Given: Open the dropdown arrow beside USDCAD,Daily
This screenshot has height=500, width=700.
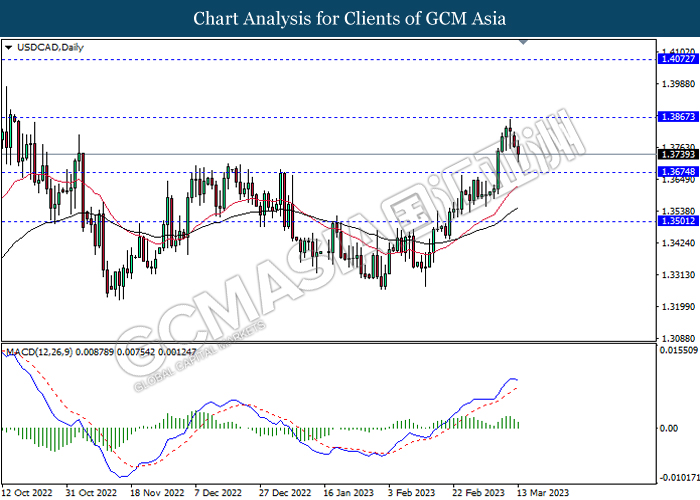Looking at the screenshot, I should point(8,47).
